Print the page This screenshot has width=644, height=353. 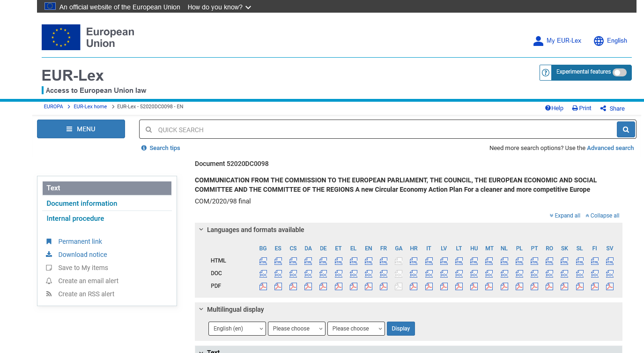point(582,108)
